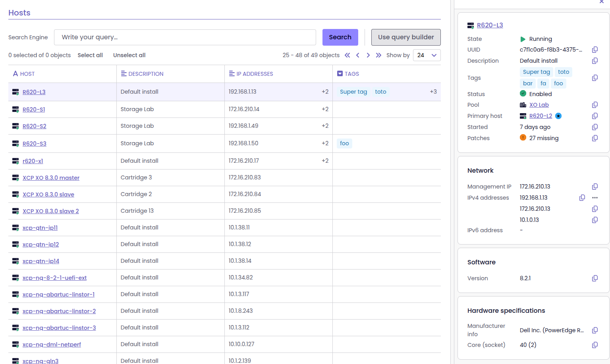Open the XCP XO 8.3.0 master host link
This screenshot has width=610, height=364.
51,178
